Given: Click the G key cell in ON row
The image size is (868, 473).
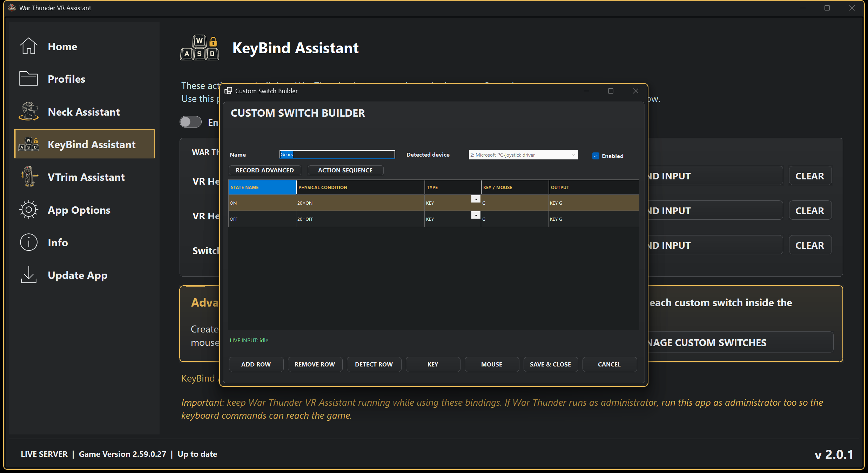Looking at the screenshot, I should point(515,203).
